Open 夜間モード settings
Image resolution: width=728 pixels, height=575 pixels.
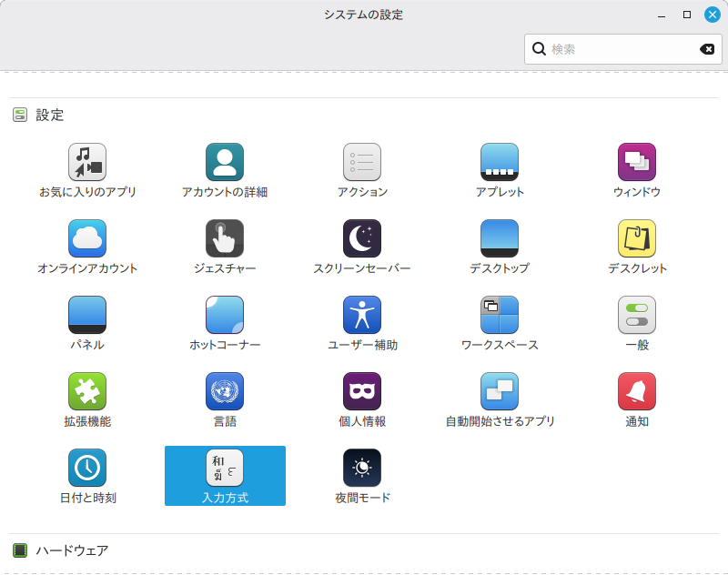point(362,469)
